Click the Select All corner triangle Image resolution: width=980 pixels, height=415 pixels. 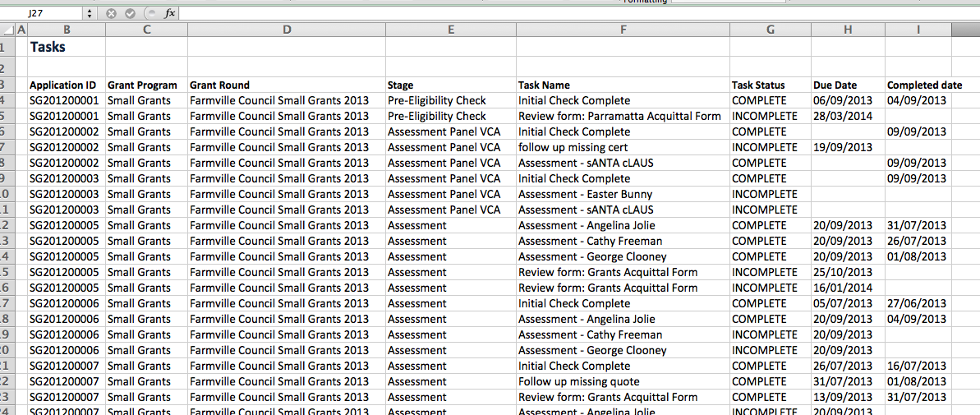coord(8,30)
